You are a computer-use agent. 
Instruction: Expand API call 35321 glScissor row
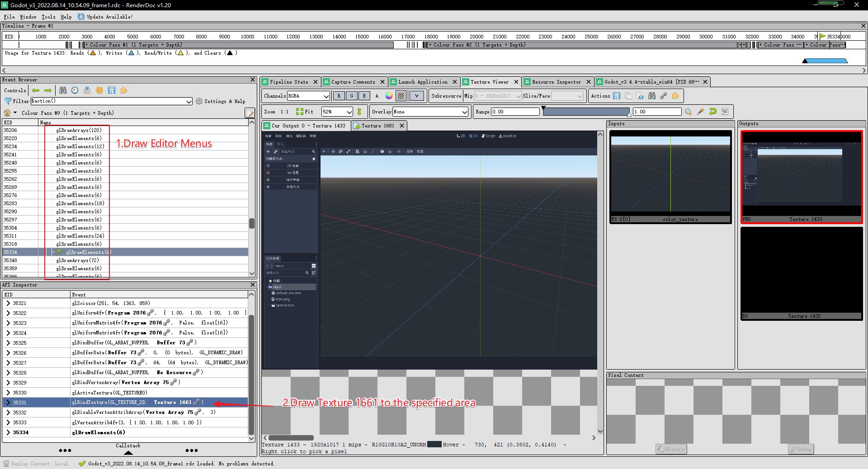point(8,303)
